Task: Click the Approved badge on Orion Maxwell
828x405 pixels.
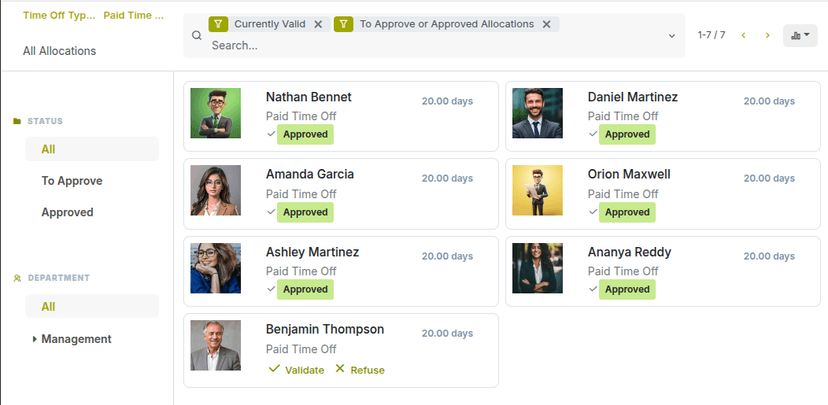Action: (x=627, y=212)
